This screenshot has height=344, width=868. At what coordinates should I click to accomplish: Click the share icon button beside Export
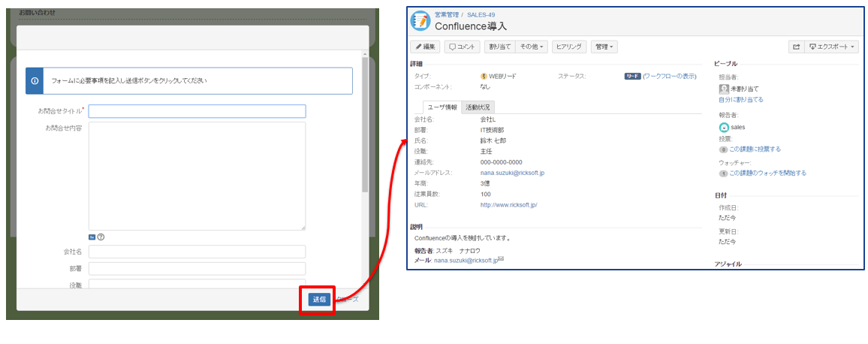click(x=796, y=47)
